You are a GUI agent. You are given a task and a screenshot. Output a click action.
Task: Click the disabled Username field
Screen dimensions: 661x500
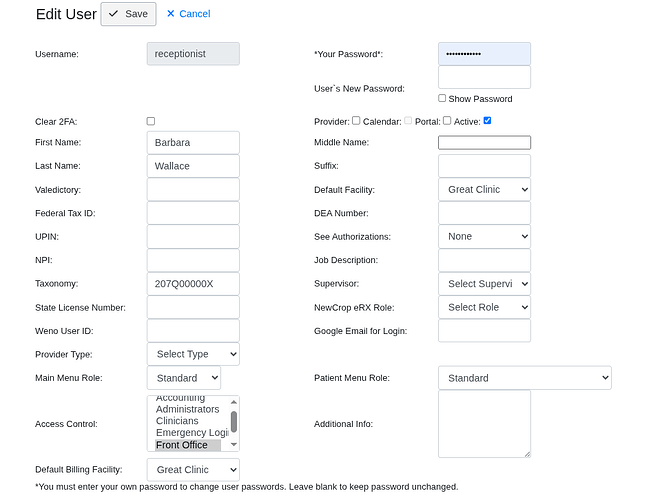[193, 54]
